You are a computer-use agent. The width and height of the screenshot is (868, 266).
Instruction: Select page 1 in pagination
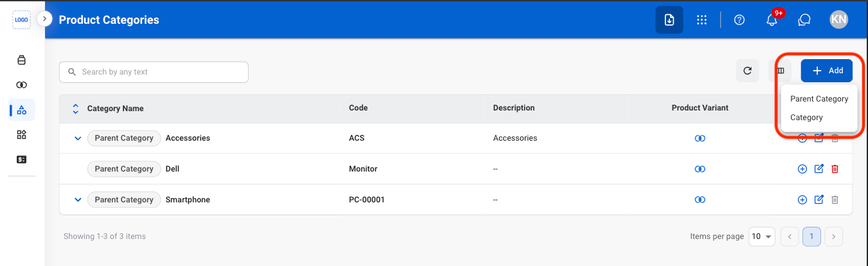coord(811,236)
